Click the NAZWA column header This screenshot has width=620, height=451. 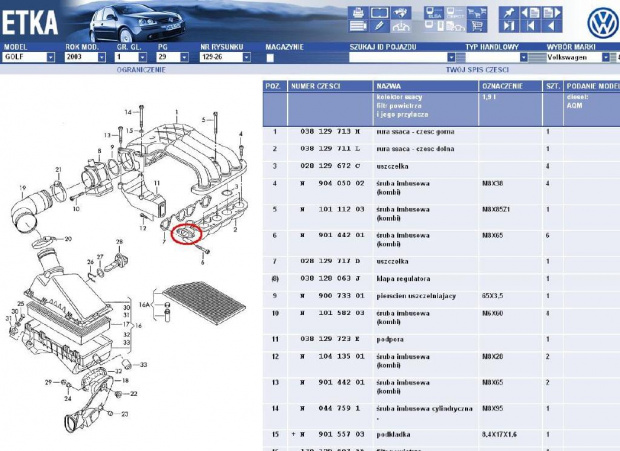(425, 86)
